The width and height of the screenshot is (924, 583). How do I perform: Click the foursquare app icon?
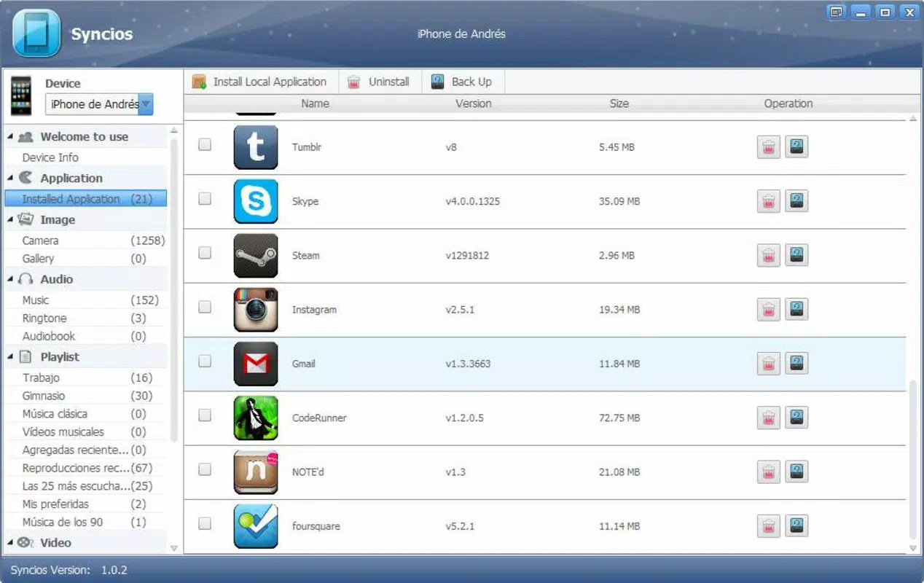(x=256, y=526)
